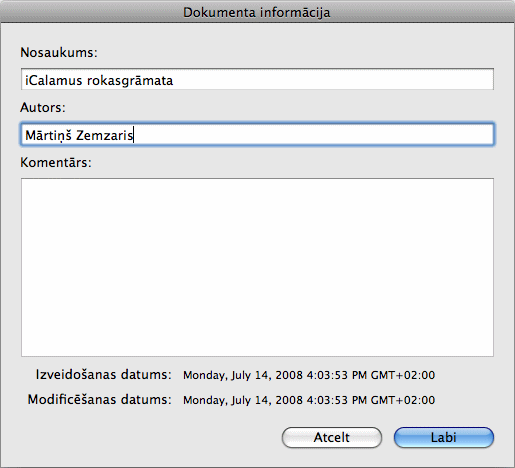Dismiss the dialog via the Atcelt button
This screenshot has width=515, height=468.
(x=332, y=437)
